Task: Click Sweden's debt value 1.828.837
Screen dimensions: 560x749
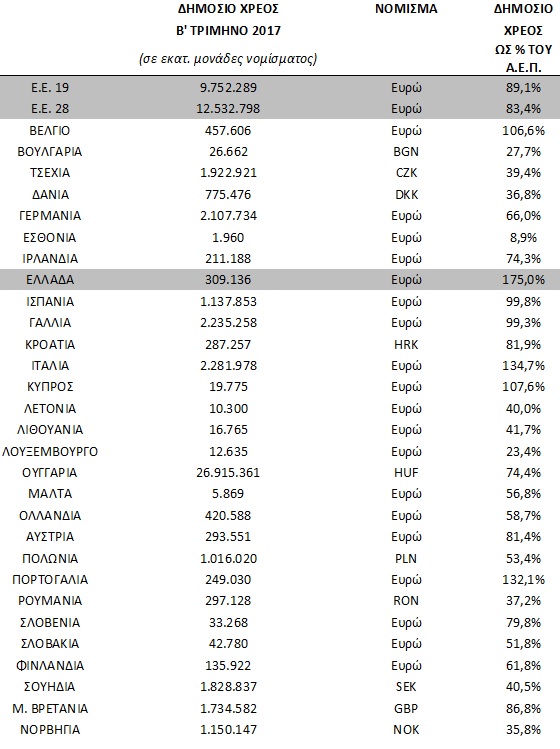Action: 228,687
